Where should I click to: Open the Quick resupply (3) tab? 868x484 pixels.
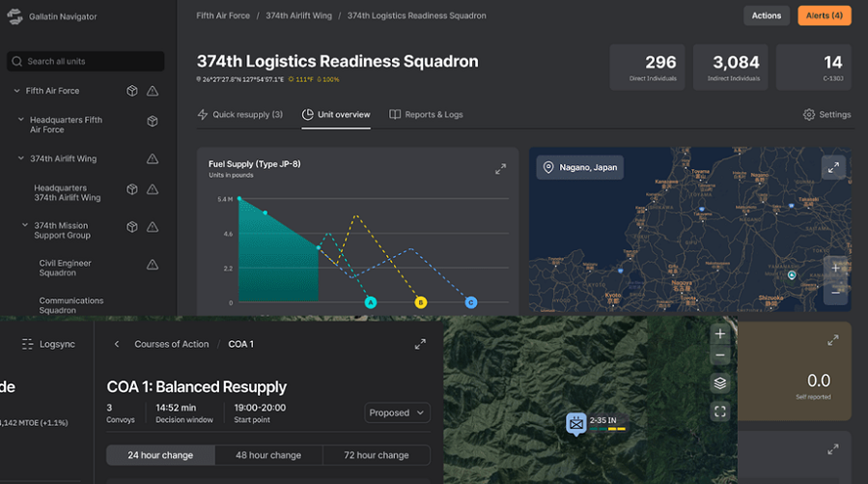click(x=240, y=115)
